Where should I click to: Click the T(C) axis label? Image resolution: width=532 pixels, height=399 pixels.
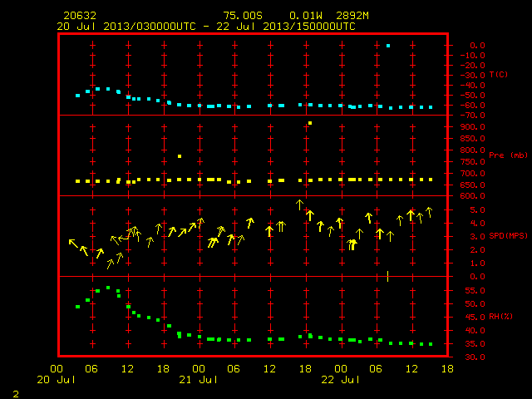[499, 74]
